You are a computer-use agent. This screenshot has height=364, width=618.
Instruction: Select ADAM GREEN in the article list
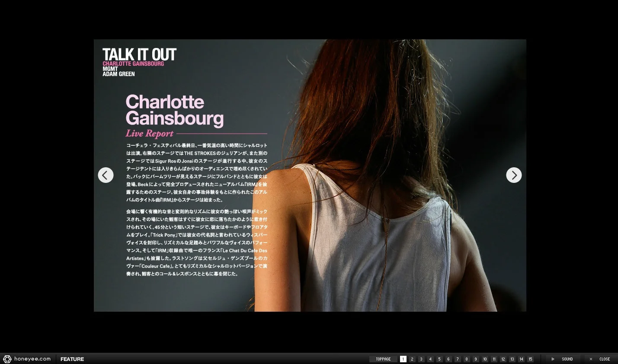(118, 74)
